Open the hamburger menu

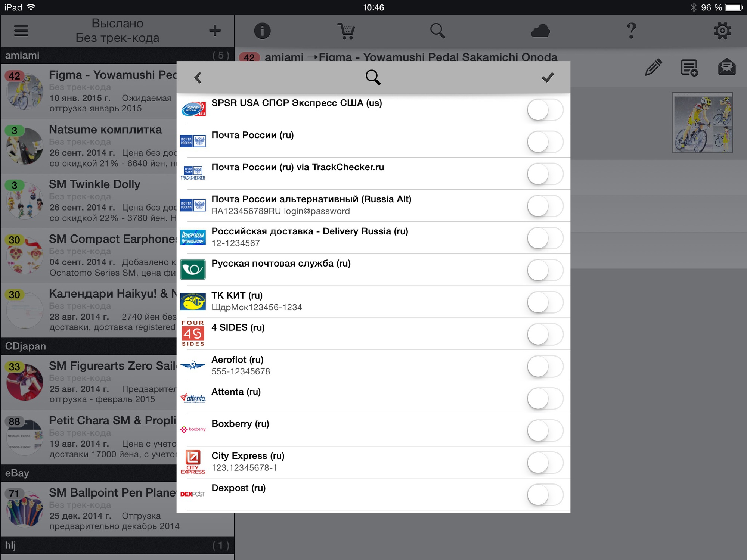pyautogui.click(x=21, y=31)
